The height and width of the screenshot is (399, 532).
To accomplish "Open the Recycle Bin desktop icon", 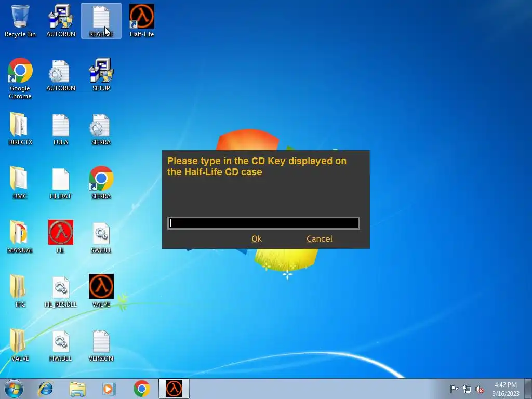I will click(x=20, y=21).
